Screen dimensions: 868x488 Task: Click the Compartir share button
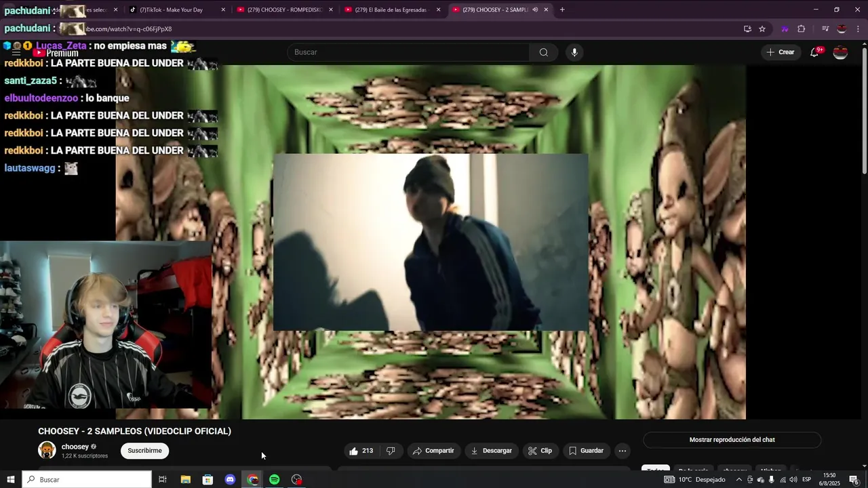point(433,451)
